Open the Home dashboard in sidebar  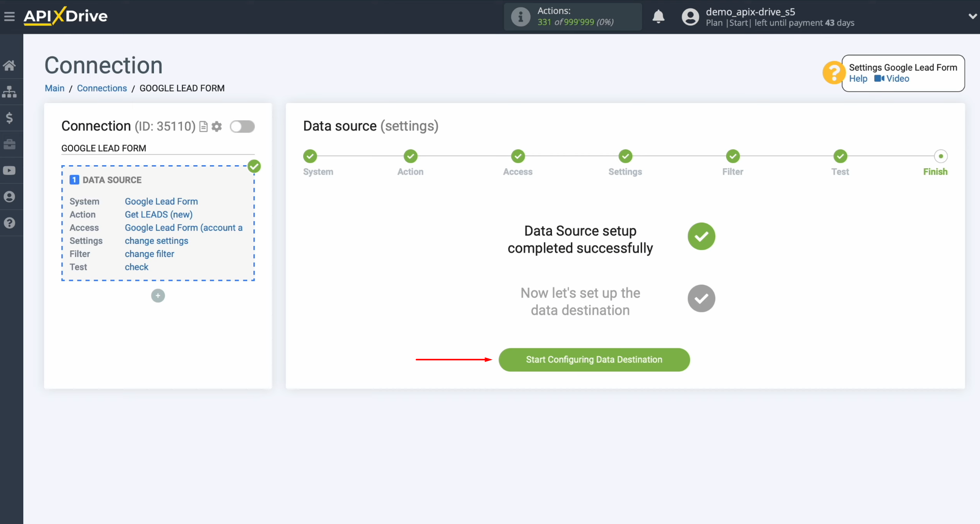click(10, 65)
